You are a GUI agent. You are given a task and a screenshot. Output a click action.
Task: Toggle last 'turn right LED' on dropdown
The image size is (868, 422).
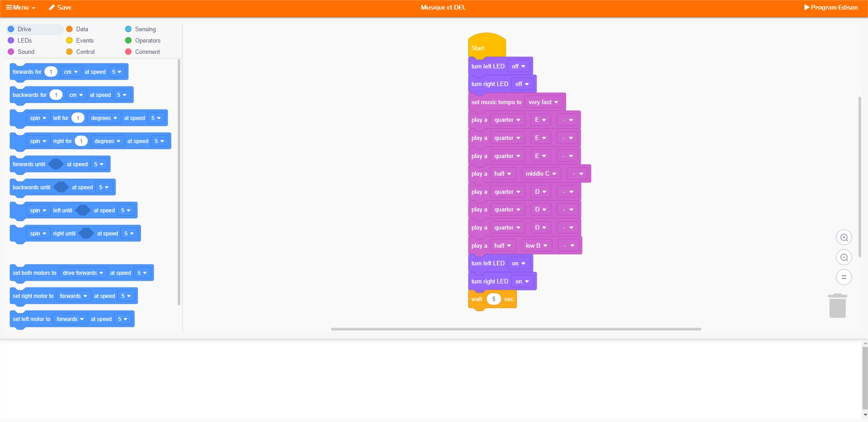click(x=522, y=282)
